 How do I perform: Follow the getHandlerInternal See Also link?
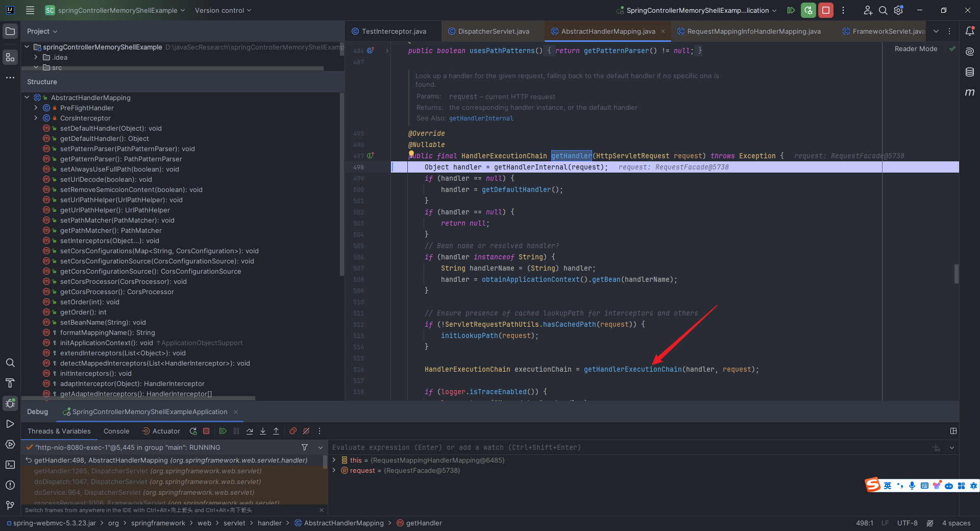481,118
